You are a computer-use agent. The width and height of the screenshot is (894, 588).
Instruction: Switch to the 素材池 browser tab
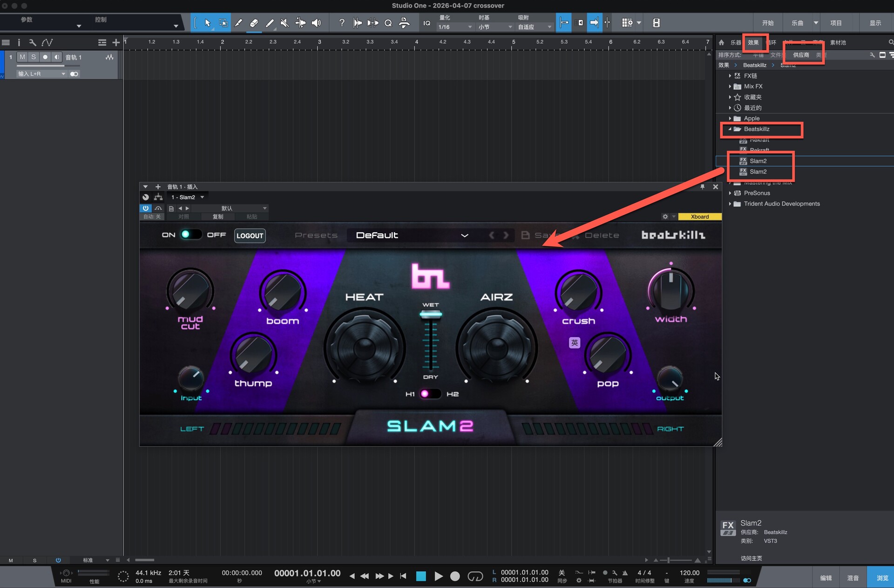pos(838,42)
